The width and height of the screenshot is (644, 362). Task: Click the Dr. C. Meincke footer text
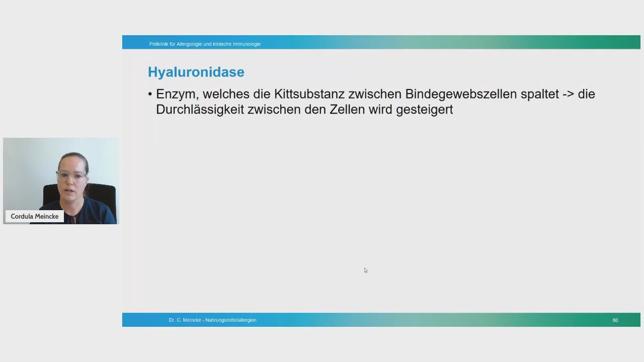[212, 320]
